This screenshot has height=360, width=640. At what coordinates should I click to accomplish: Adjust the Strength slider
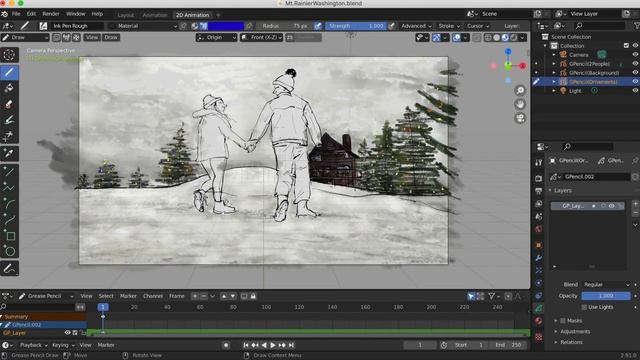(356, 26)
